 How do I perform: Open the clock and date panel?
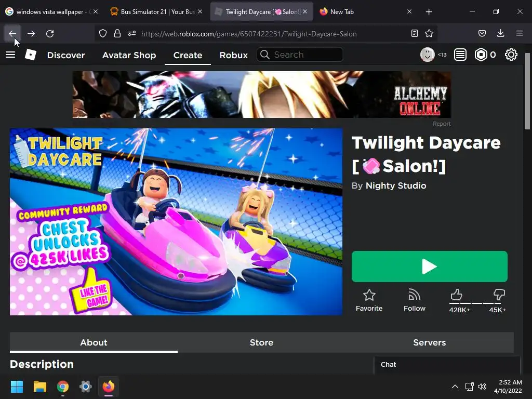click(x=508, y=387)
